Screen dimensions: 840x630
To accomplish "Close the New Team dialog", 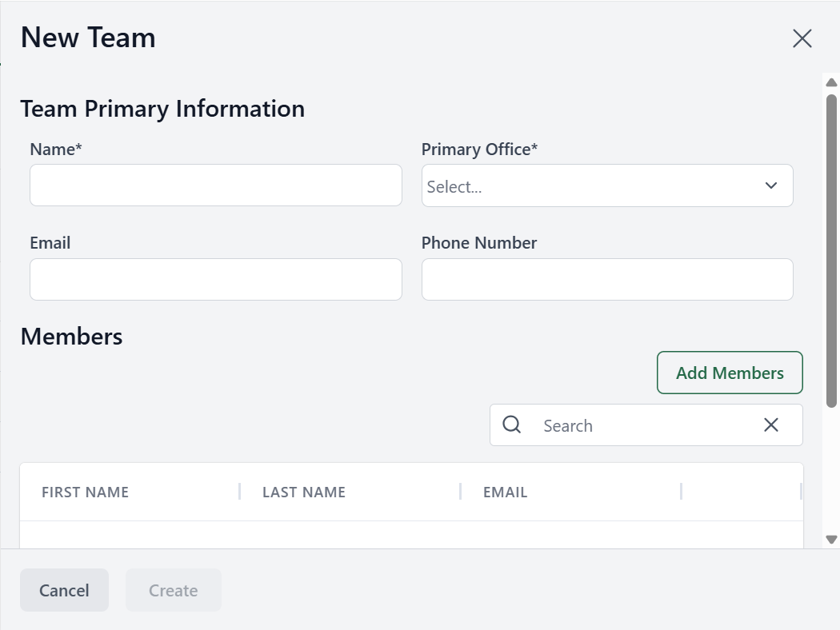I will [802, 38].
